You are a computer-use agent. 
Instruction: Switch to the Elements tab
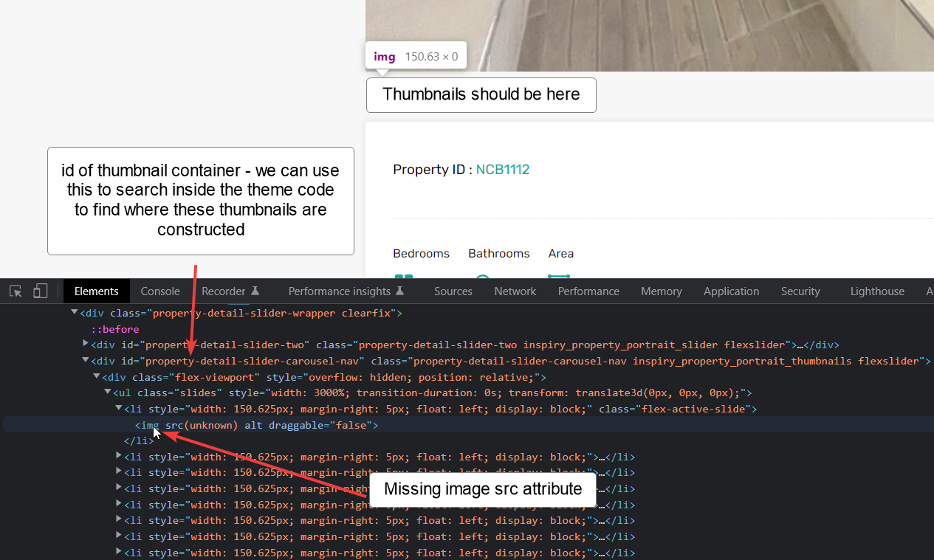tap(97, 291)
